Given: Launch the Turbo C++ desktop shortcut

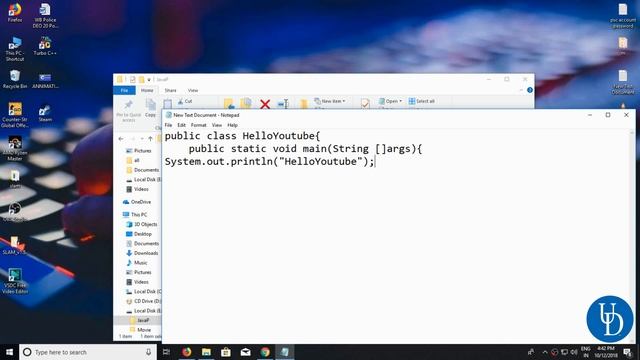Looking at the screenshot, I should click(x=45, y=46).
